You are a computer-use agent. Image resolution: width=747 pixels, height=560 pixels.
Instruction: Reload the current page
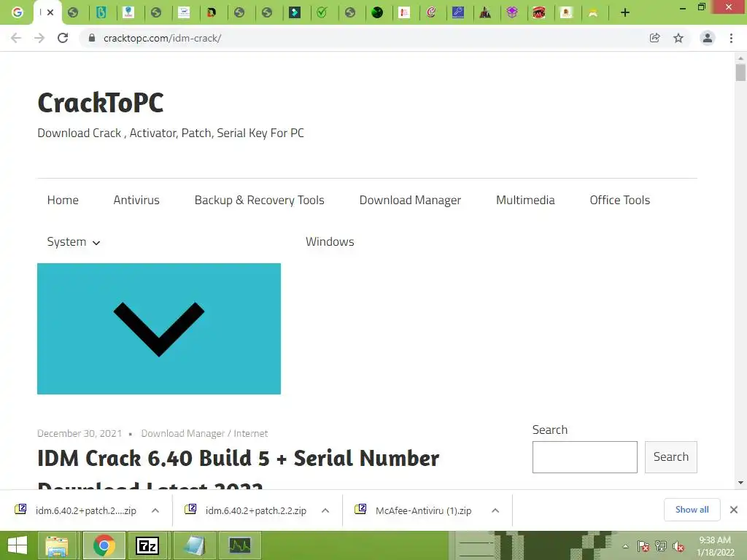point(63,38)
